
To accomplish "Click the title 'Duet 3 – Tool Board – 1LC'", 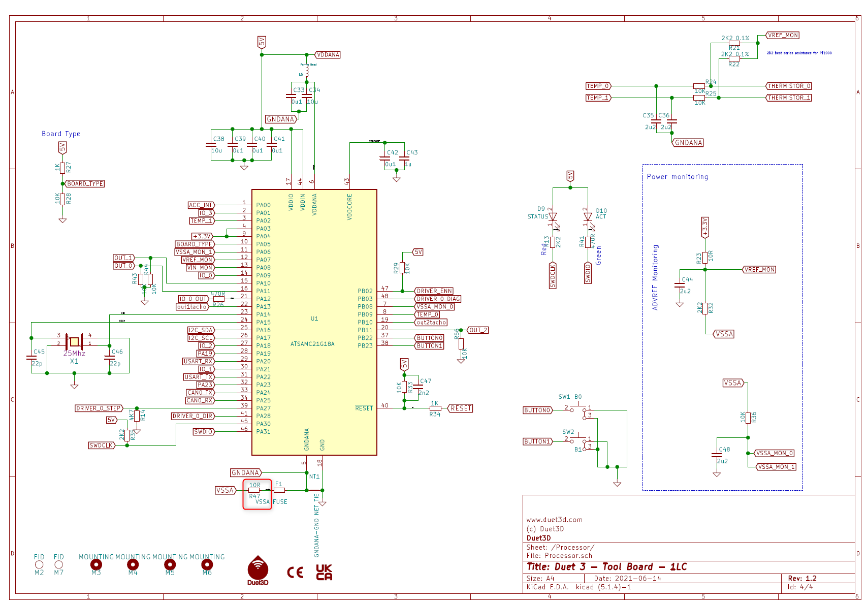I will click(607, 567).
